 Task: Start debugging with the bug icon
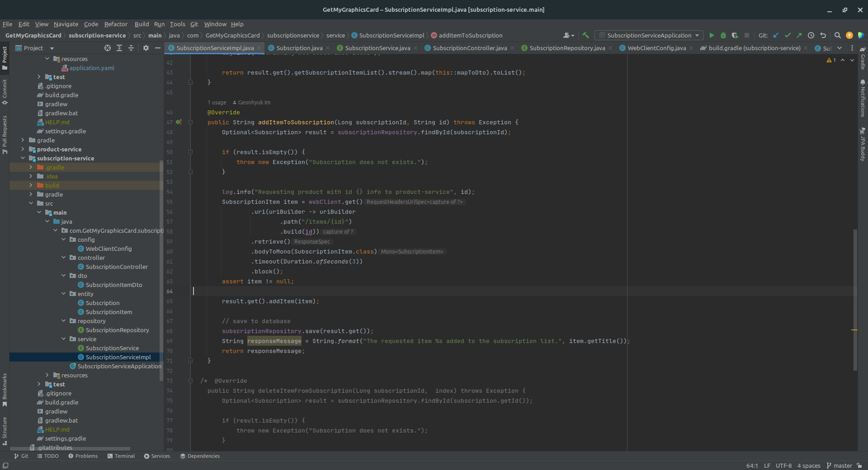pos(723,35)
